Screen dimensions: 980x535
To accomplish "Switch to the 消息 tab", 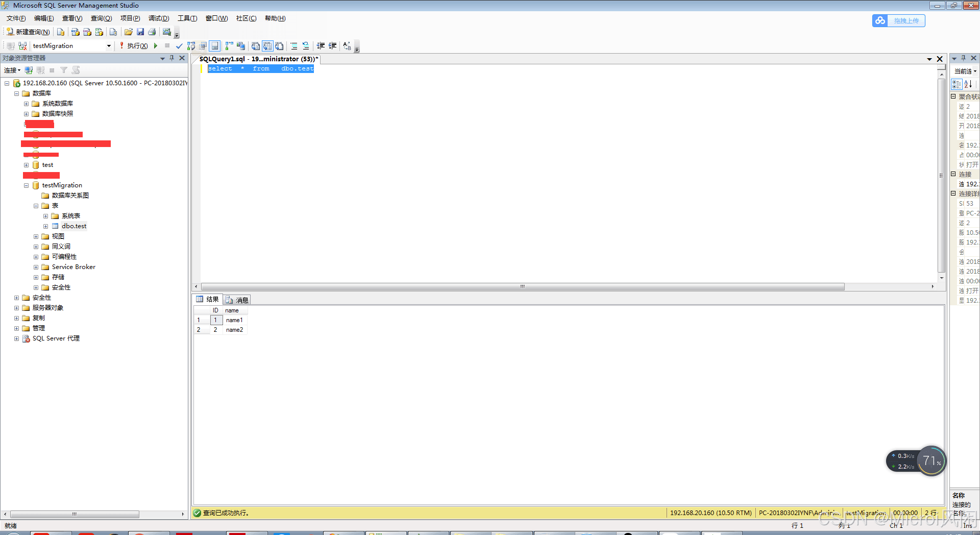I will pyautogui.click(x=237, y=300).
